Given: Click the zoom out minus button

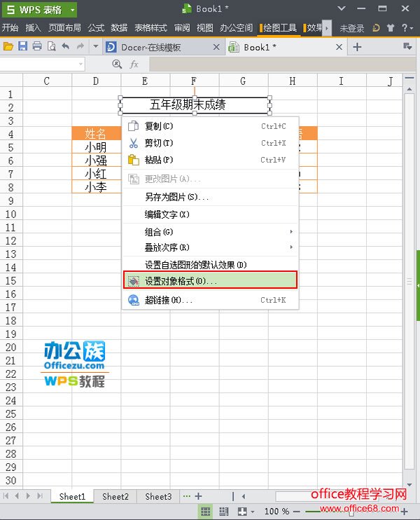Looking at the screenshot, I should tap(297, 512).
